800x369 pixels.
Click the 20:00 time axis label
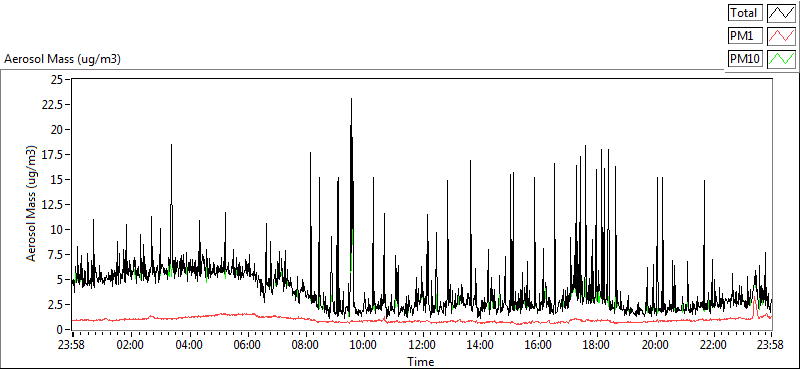[655, 345]
